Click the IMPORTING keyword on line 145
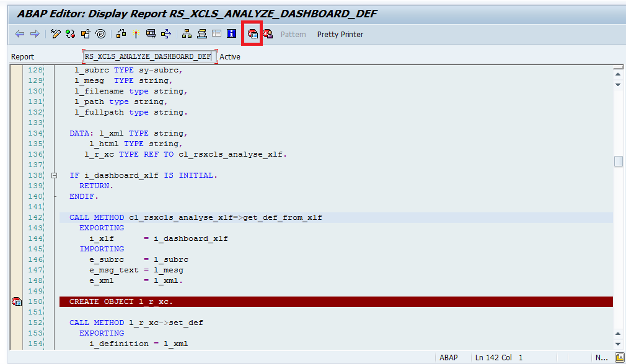Image resolution: width=626 pixels, height=364 pixels. pyautogui.click(x=102, y=249)
